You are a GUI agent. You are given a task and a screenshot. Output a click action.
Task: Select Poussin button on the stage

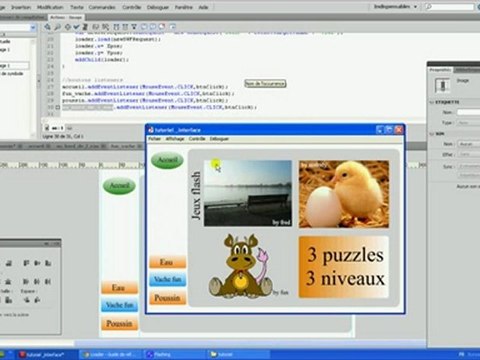point(119,323)
